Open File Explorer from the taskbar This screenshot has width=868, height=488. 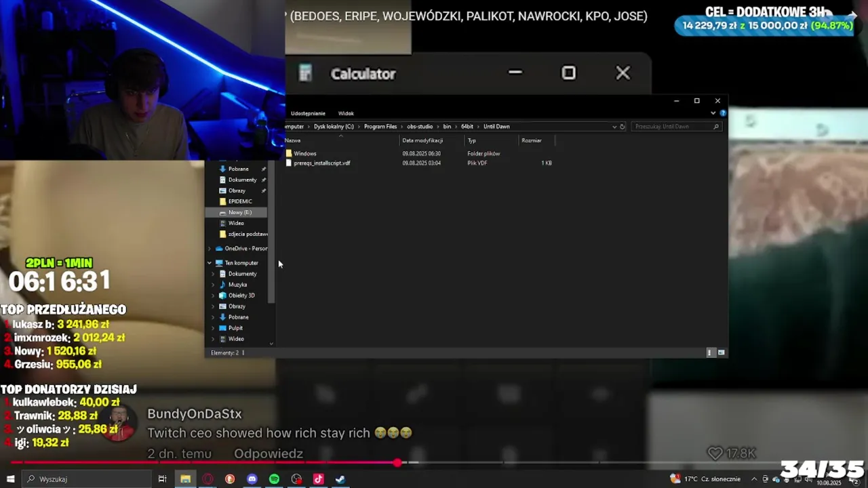(x=185, y=479)
